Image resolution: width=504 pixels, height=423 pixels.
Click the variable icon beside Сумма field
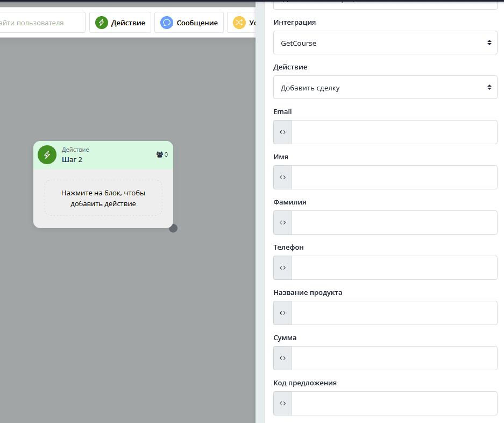click(282, 358)
